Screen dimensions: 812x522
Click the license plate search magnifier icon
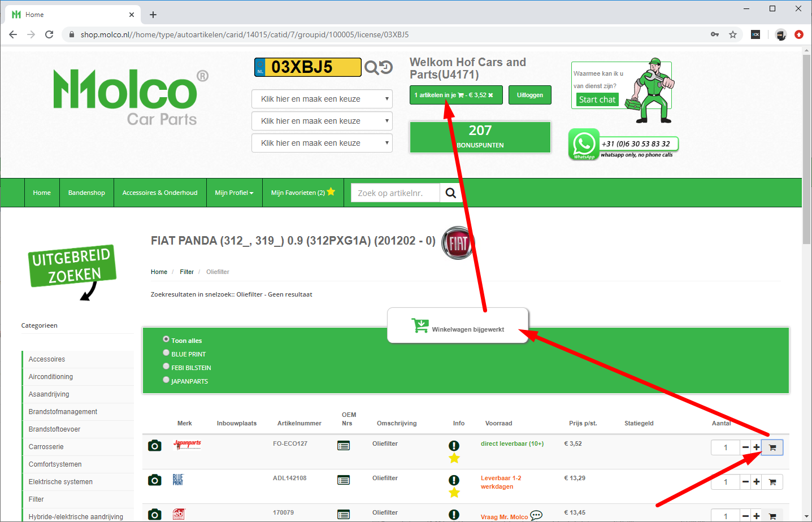371,68
